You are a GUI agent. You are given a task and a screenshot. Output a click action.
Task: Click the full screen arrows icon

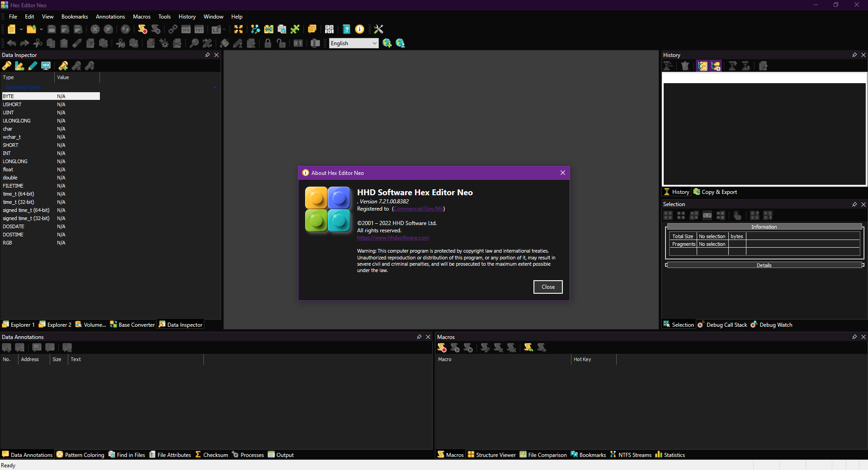tap(238, 29)
